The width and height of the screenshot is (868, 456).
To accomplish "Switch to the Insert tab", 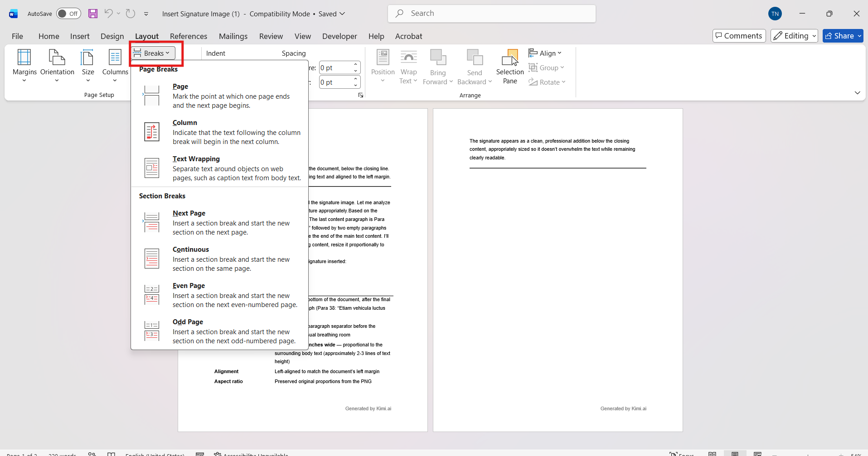I will pos(80,36).
